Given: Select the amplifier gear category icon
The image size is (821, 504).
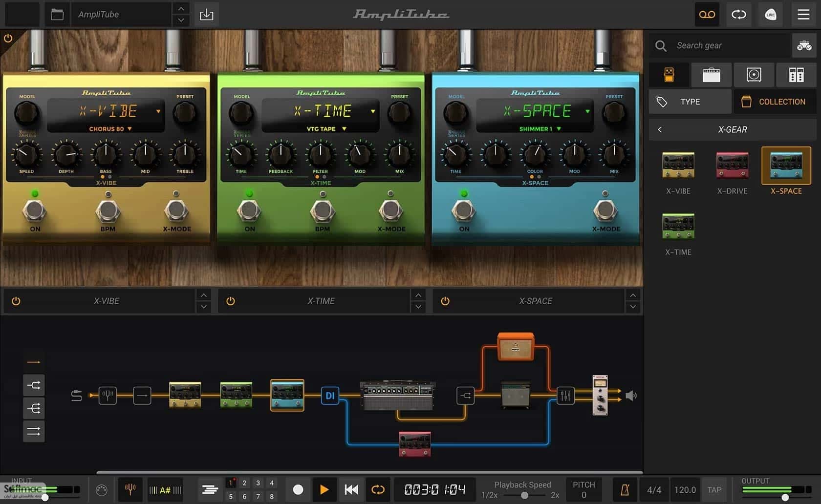Looking at the screenshot, I should [711, 75].
